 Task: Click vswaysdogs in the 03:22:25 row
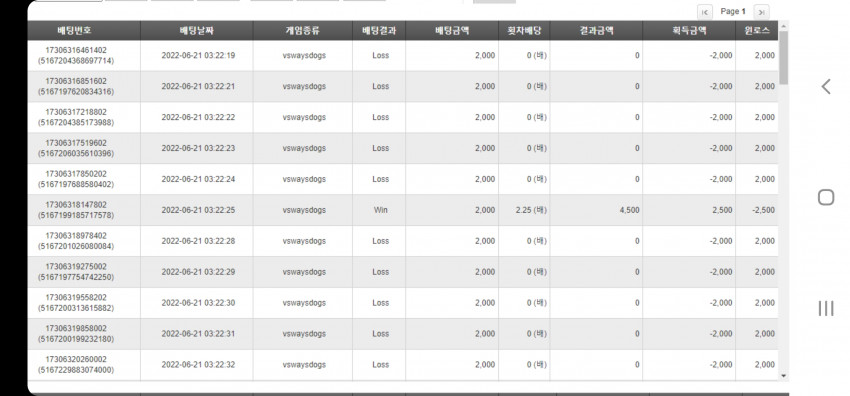[x=304, y=210]
